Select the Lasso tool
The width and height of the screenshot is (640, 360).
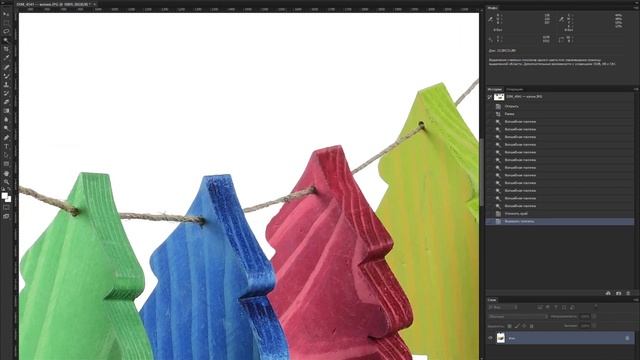(x=6, y=31)
